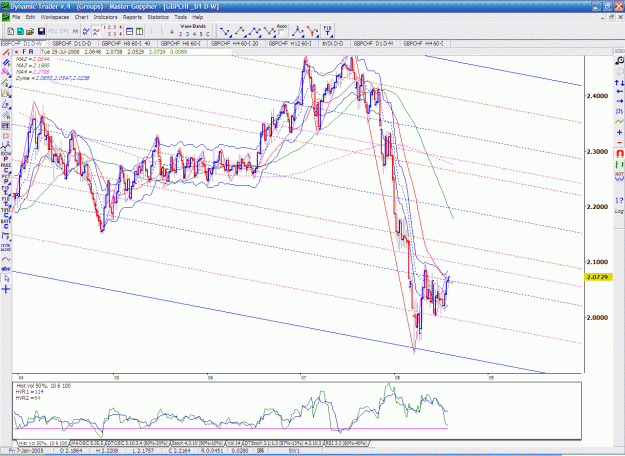Viewport: 625px width, 456px height.
Task: Toggle the Log scale button in right sidebar
Action: click(619, 211)
